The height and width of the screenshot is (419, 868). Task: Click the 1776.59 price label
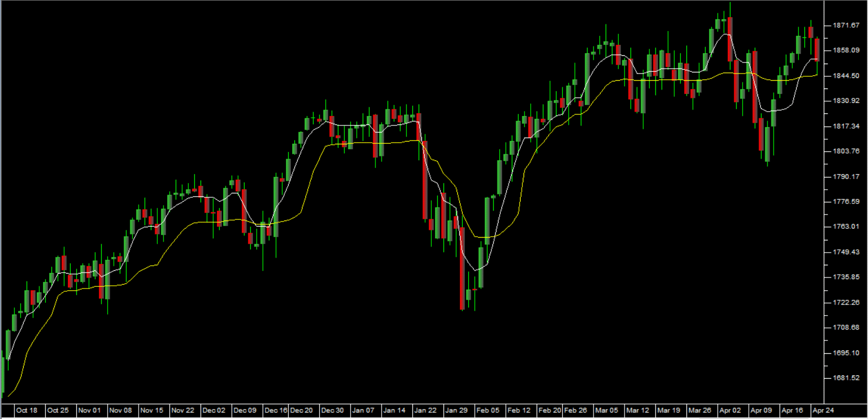click(x=846, y=201)
